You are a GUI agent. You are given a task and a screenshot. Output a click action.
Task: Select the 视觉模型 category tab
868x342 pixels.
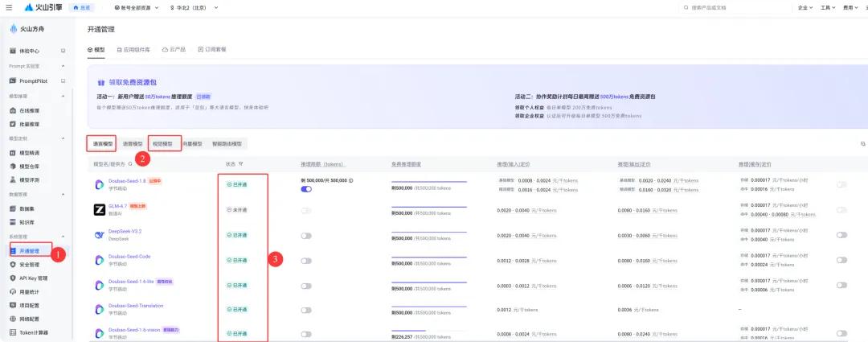[x=164, y=143]
